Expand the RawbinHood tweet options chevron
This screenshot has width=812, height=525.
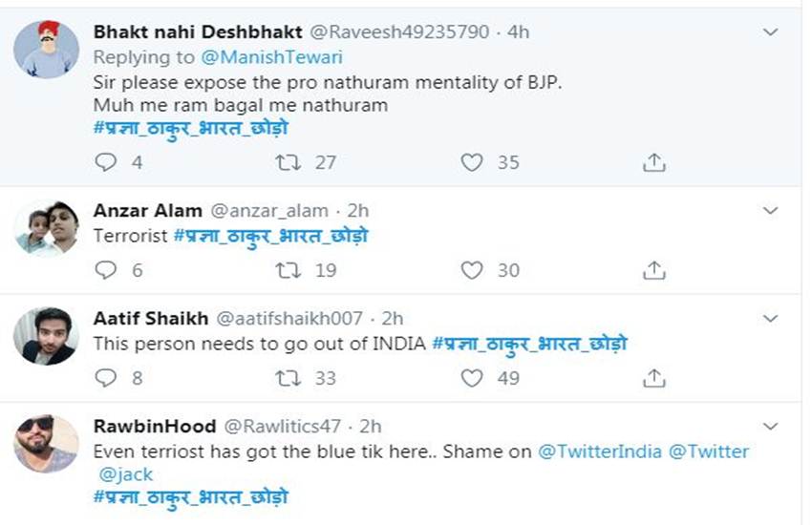(772, 427)
